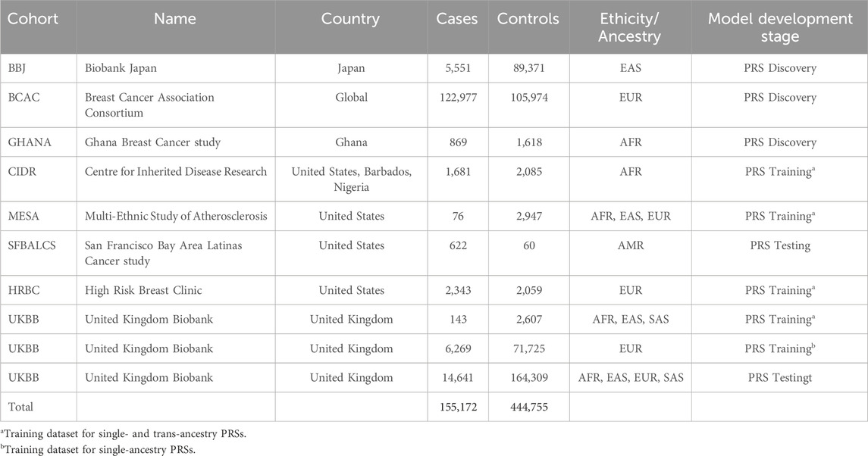Viewport: 868px width, 456px height.
Task: Click the Model development stage header
Action: point(780,28)
